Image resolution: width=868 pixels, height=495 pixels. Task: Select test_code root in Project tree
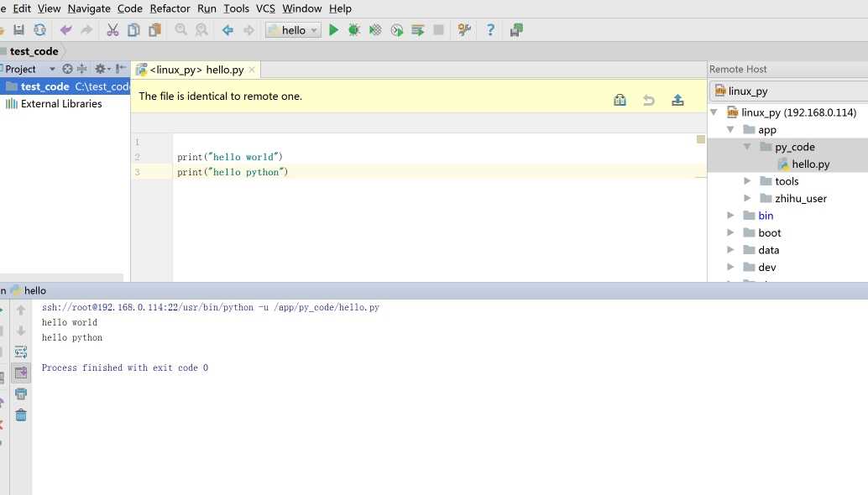[x=65, y=86]
